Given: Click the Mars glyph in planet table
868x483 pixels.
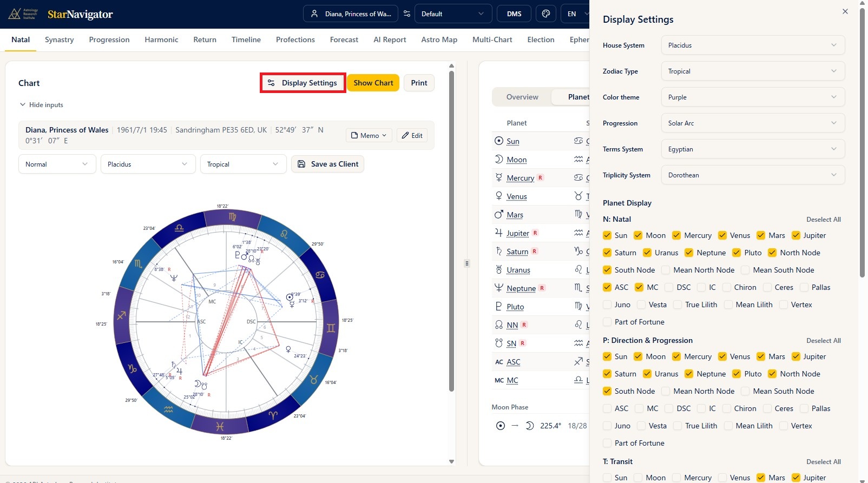Looking at the screenshot, I should point(499,215).
